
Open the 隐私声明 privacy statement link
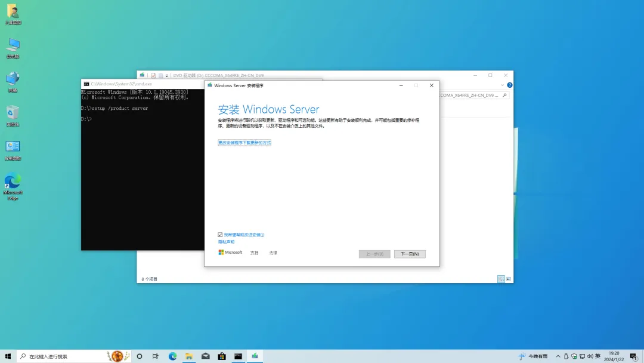(x=226, y=241)
